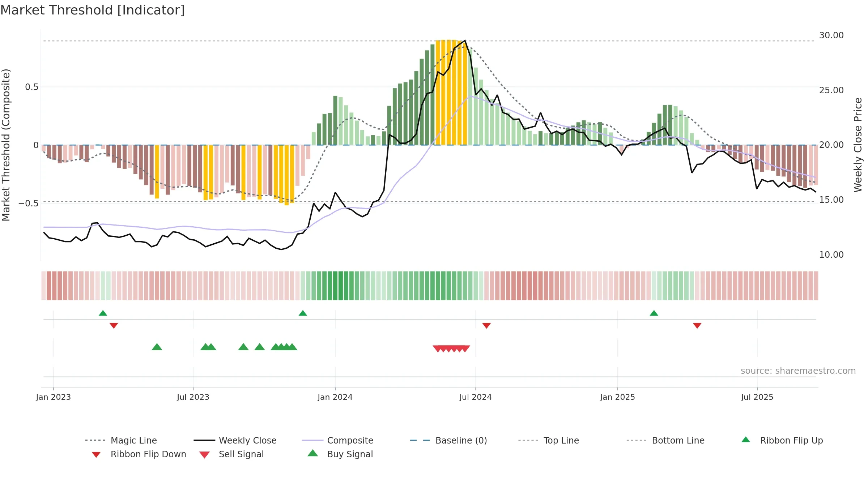Click the Market Threshold (Composite) axis title
This screenshot has width=868, height=488.
coord(6,145)
